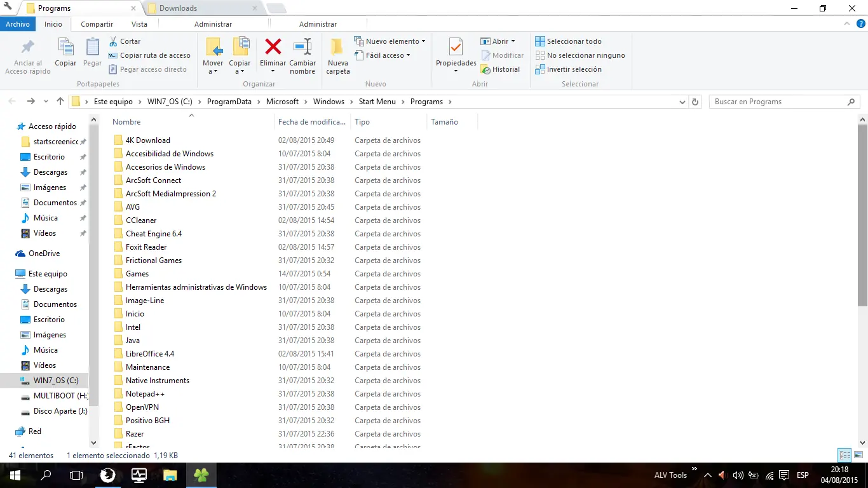Switch to the Compartir ribbon tab

point(97,24)
